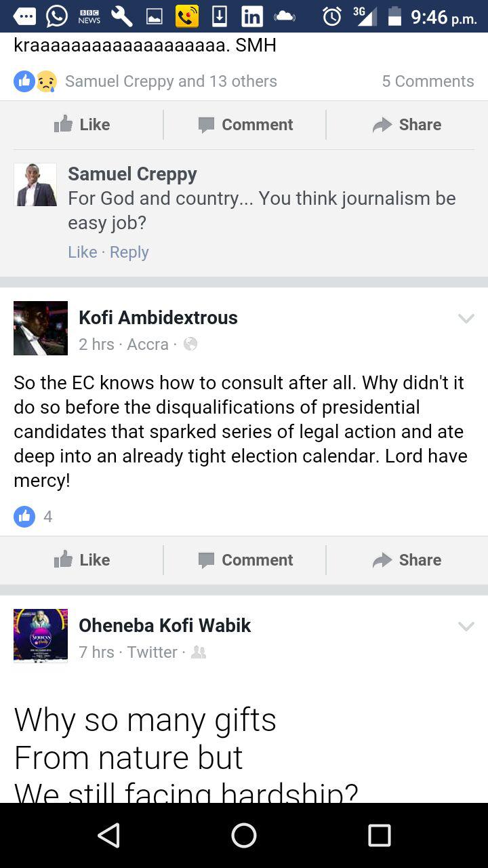
Task: Reply to Samuel Creppy's comment
Action: (x=129, y=252)
